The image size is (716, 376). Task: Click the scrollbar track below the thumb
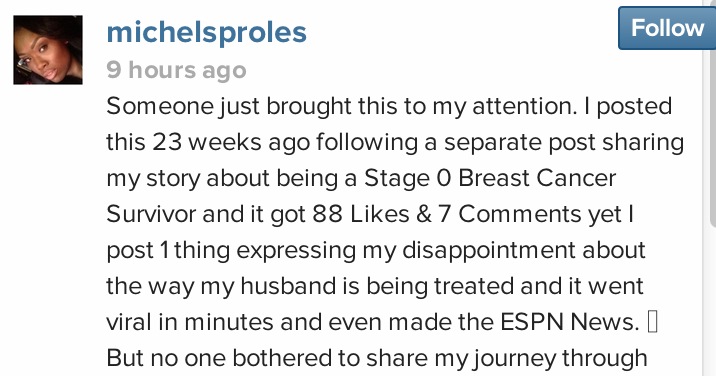point(712,302)
